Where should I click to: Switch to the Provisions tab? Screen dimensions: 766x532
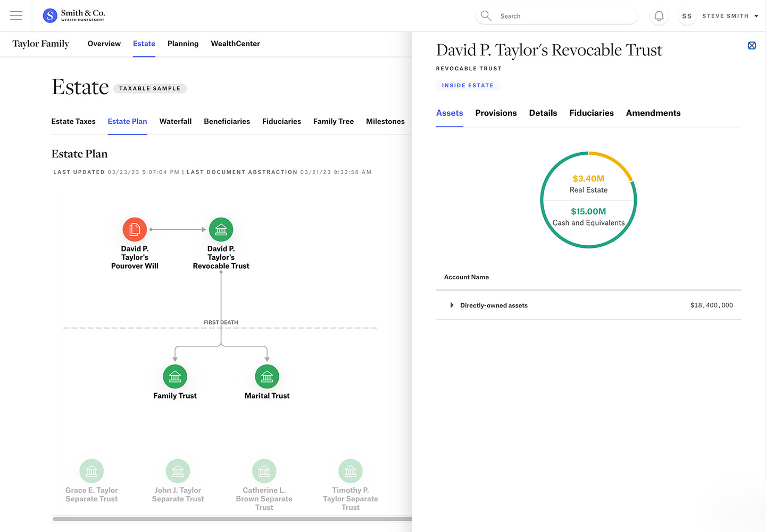(496, 113)
